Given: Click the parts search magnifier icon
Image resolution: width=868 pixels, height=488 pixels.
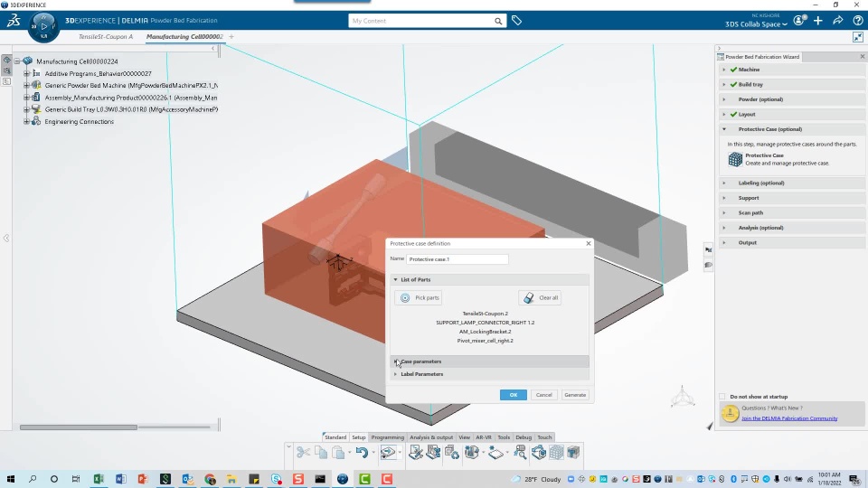Looking at the screenshot, I should point(521,453).
